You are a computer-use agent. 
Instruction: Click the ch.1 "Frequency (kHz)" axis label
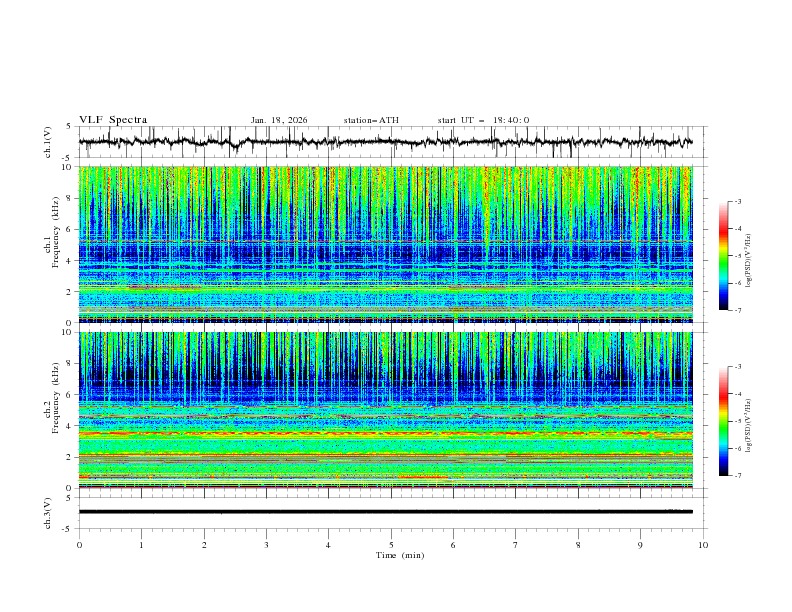coord(56,233)
